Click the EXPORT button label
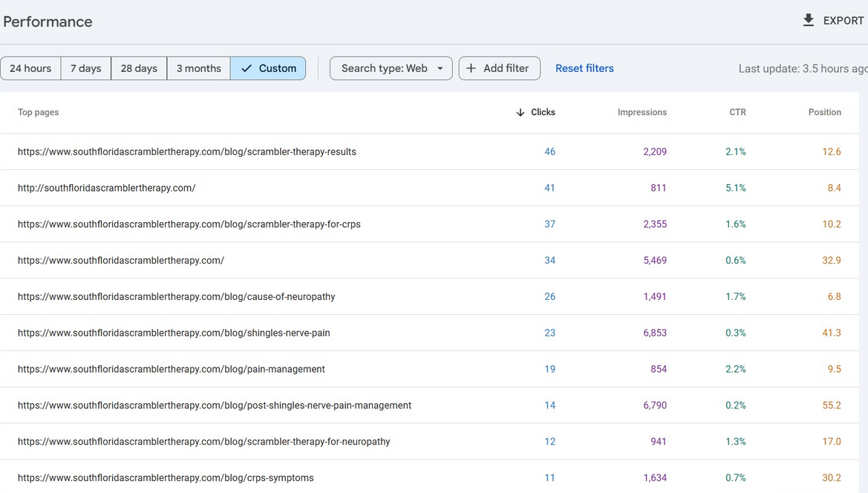The image size is (868, 493). click(843, 21)
